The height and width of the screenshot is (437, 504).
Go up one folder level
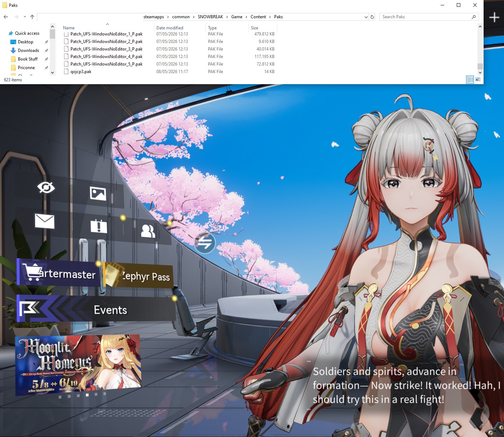click(32, 17)
